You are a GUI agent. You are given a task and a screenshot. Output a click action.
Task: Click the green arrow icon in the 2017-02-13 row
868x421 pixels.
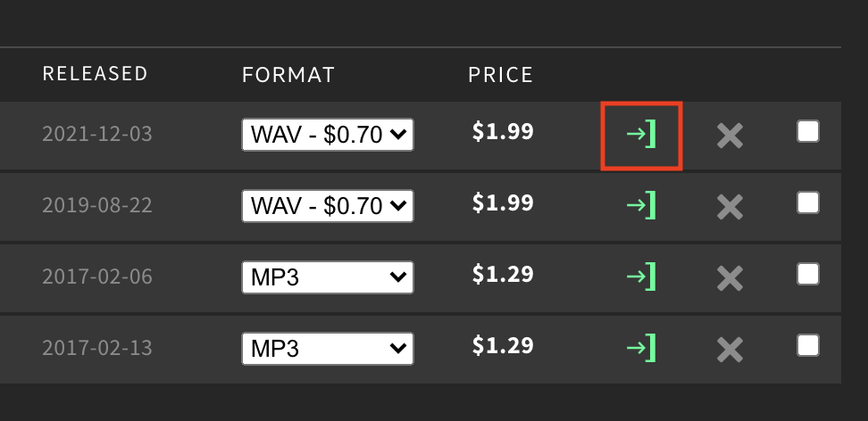(641, 348)
